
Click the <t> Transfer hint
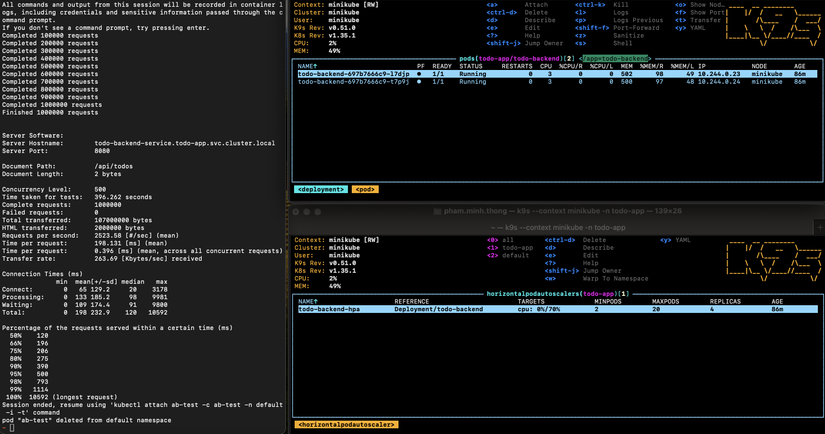[698, 20]
